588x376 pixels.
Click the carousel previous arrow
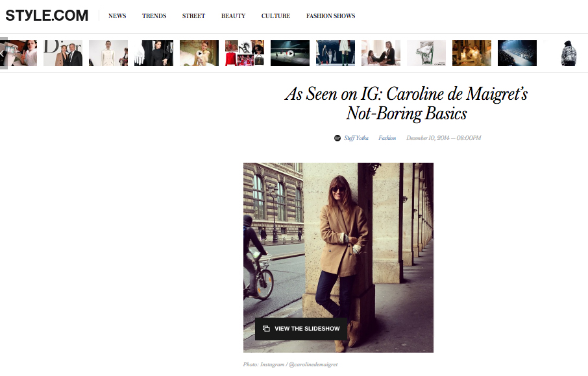[x=3, y=53]
